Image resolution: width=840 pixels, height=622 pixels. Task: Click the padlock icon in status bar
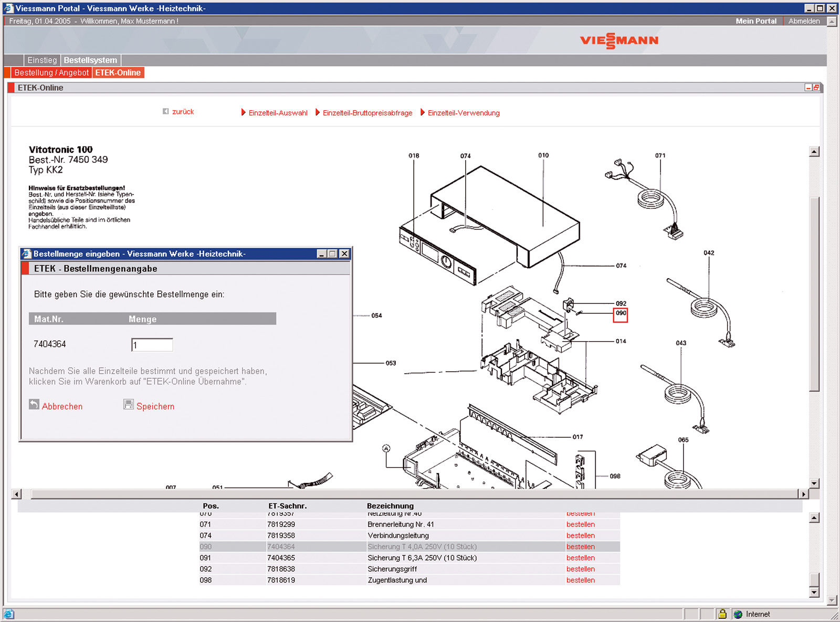click(x=722, y=614)
